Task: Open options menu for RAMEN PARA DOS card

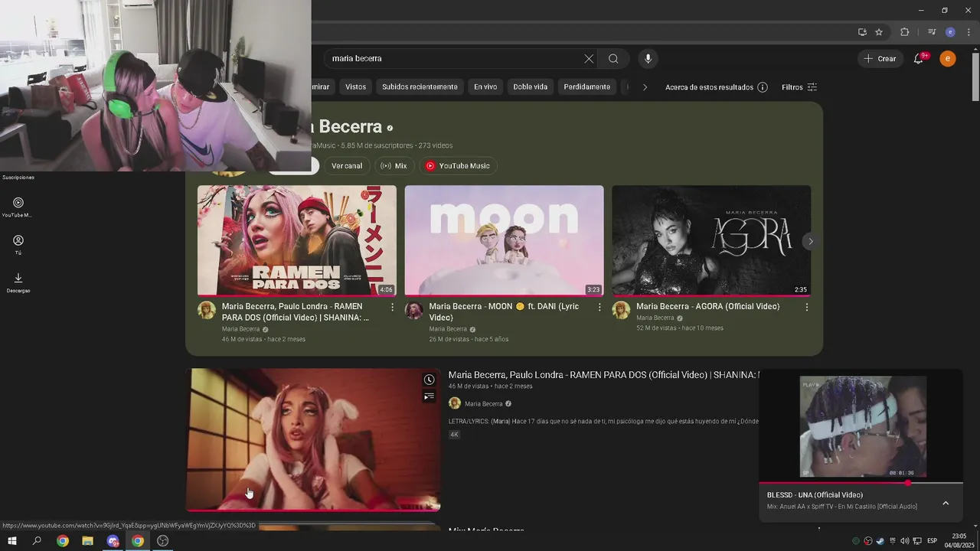Action: [393, 307]
